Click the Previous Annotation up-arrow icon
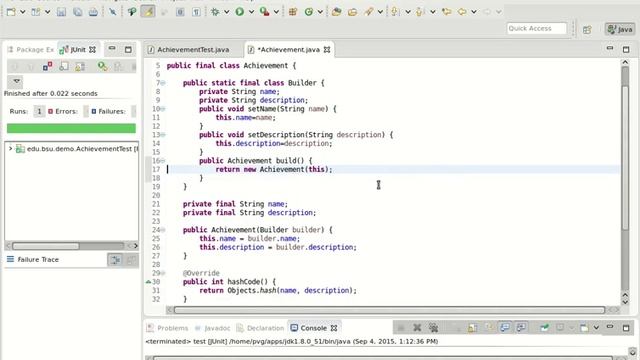 pos(420,12)
